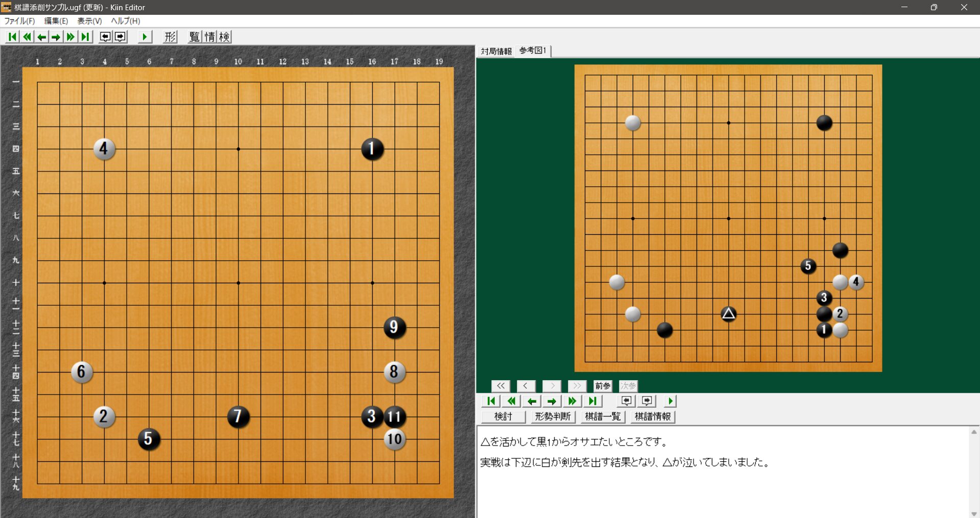Viewport: 980px width, 518px height.
Task: Open the ファイル(F) menu
Action: click(x=19, y=21)
